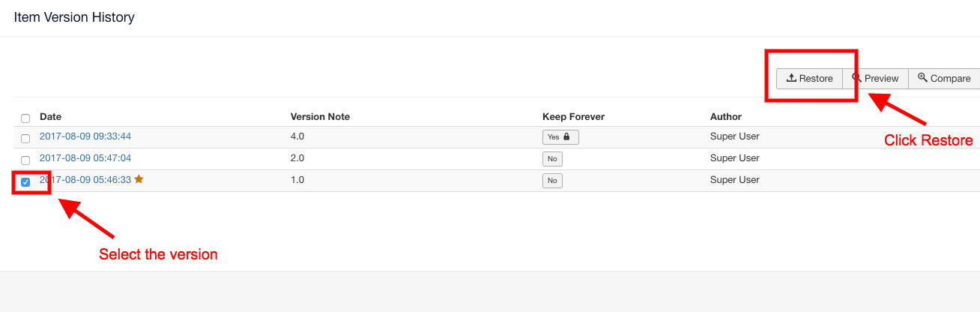980x312 pixels.
Task: Click the gold star on version 1.0
Action: point(139,180)
